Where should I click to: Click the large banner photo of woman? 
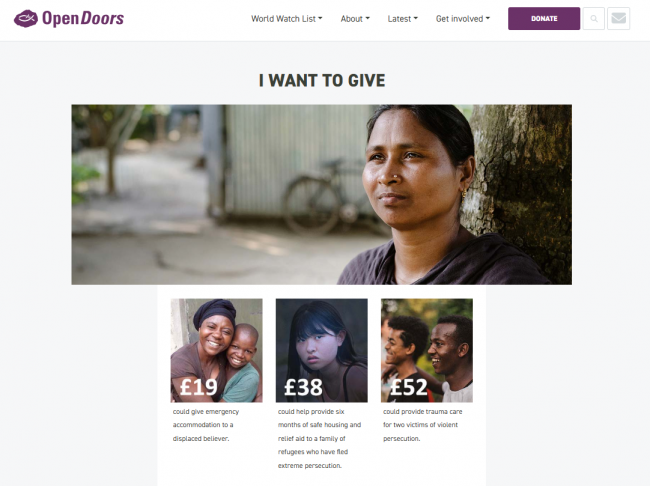322,194
